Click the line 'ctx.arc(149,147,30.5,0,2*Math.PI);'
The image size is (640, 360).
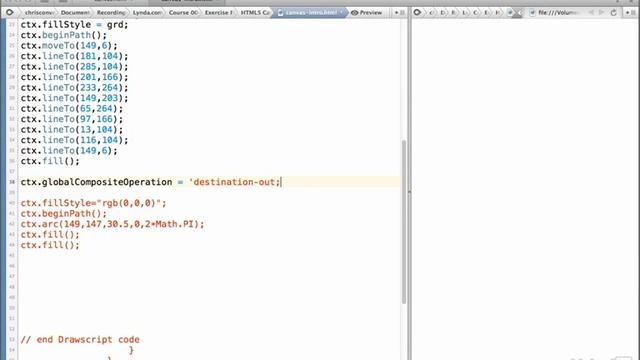tap(112, 224)
